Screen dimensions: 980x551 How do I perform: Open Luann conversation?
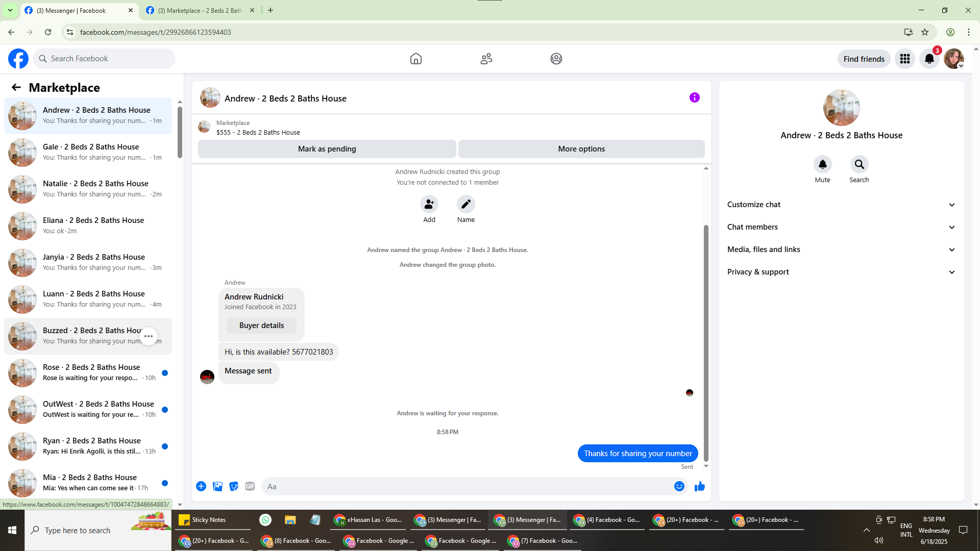coord(88,299)
